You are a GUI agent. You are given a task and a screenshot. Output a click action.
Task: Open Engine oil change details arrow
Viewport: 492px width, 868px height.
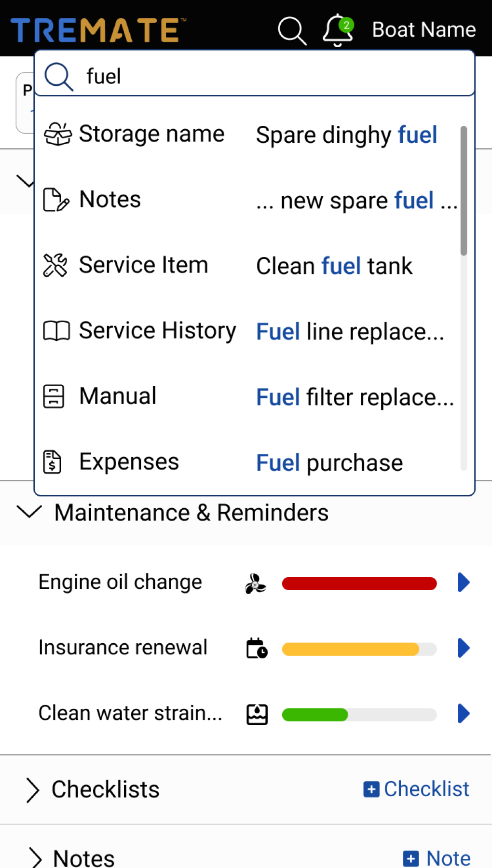click(x=463, y=583)
